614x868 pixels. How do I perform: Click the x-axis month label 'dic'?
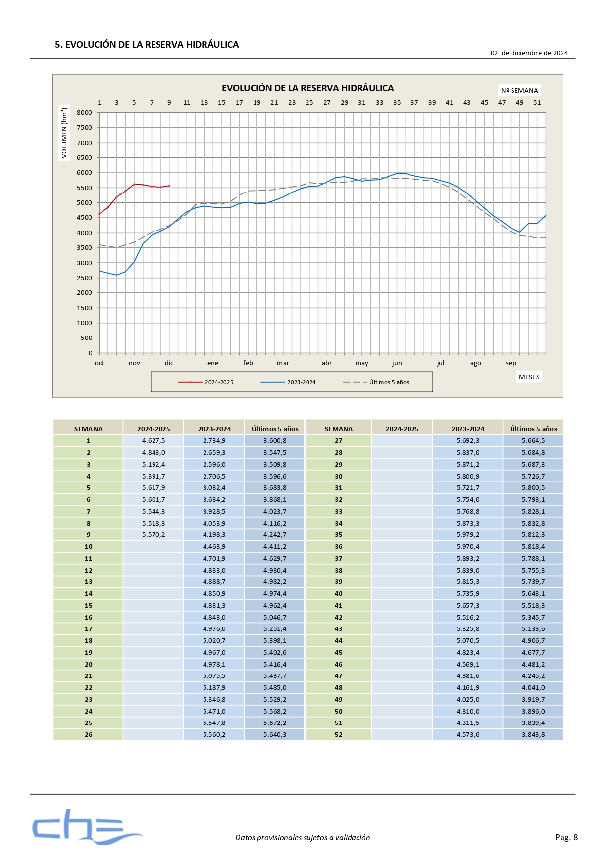click(x=169, y=363)
